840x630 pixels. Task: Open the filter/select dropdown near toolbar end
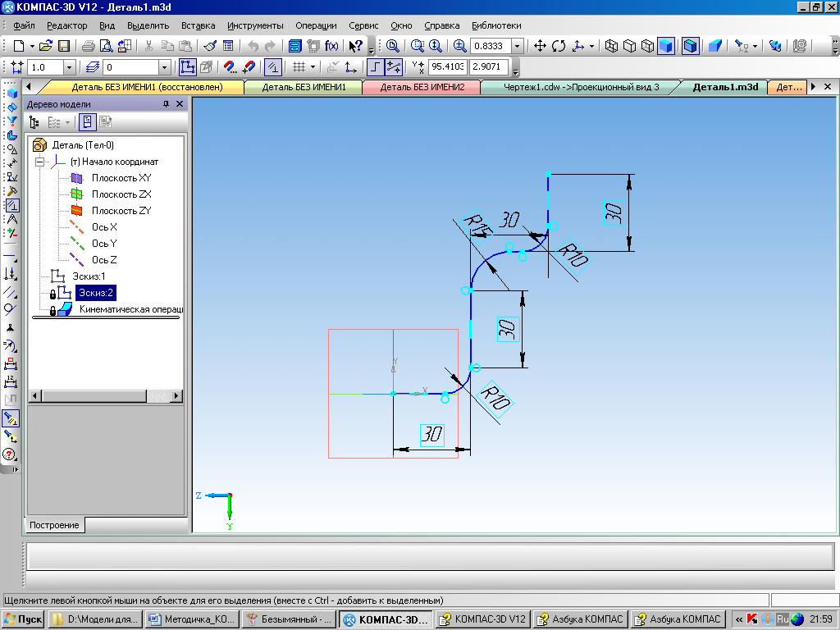tap(755, 46)
